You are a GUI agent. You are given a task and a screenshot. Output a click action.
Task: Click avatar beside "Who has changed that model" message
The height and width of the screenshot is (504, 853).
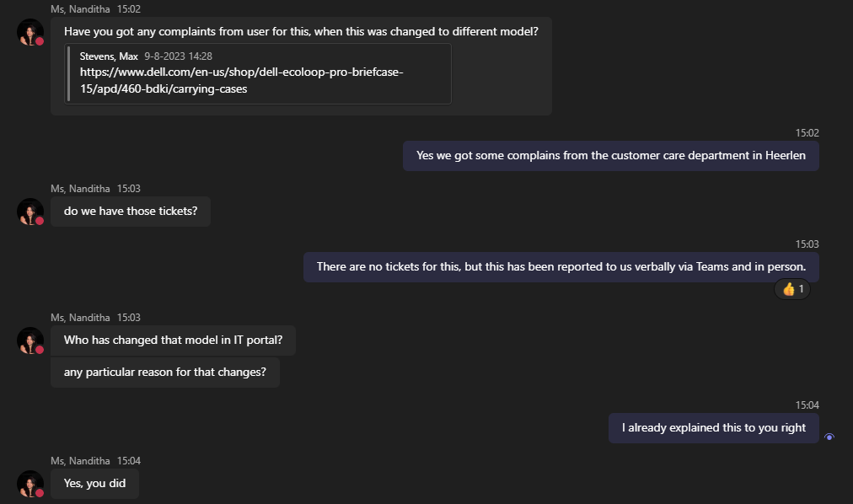(30, 340)
